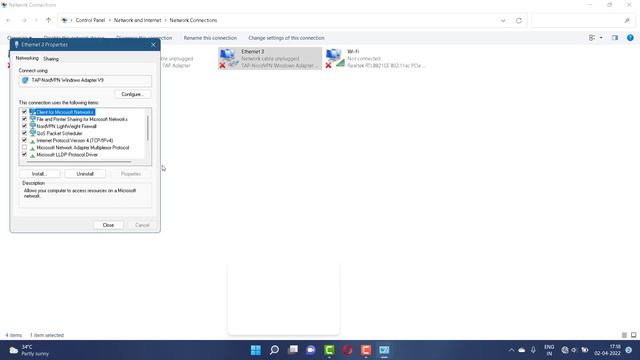Click Rename this connection toolbar command

(210, 38)
